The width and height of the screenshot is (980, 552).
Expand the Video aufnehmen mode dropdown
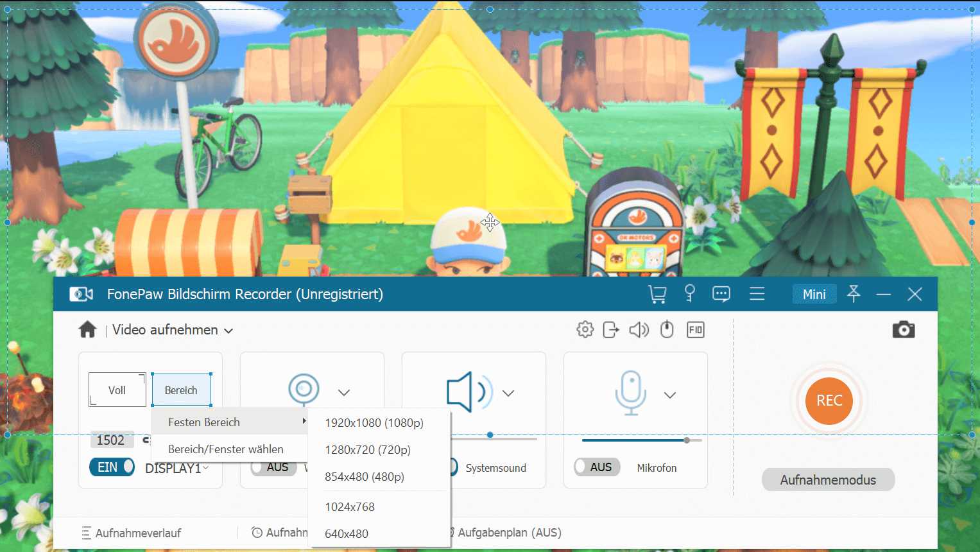click(228, 331)
